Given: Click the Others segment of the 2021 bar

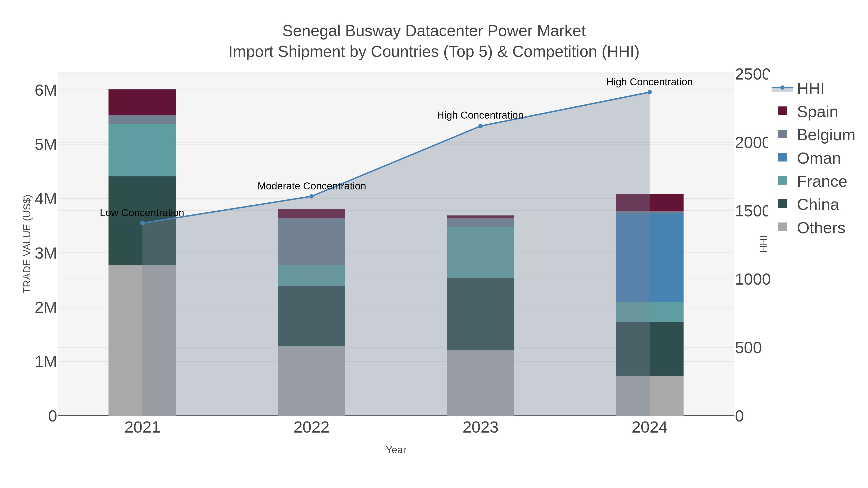Looking at the screenshot, I should pos(142,340).
